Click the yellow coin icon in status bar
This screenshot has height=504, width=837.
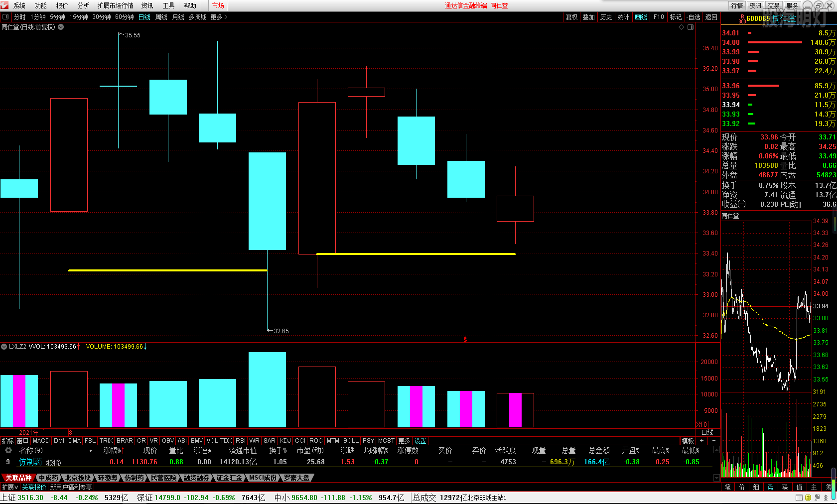click(808, 498)
